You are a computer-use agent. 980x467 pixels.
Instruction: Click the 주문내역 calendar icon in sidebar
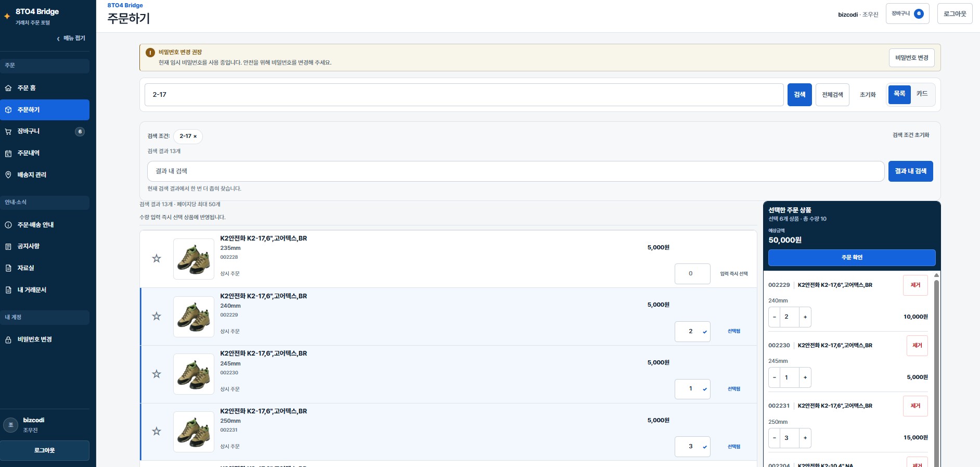8,153
